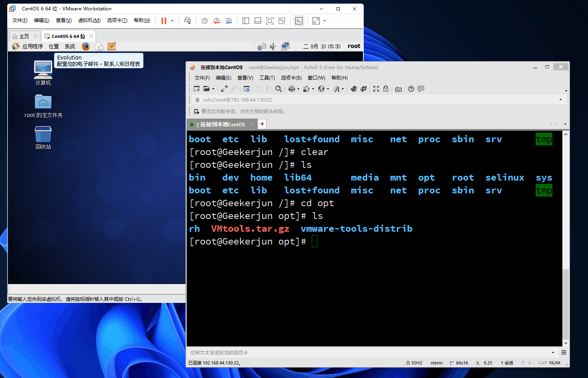588x378 pixels.
Task: Click vmware-tools-distrib in the terminal output
Action: click(357, 229)
